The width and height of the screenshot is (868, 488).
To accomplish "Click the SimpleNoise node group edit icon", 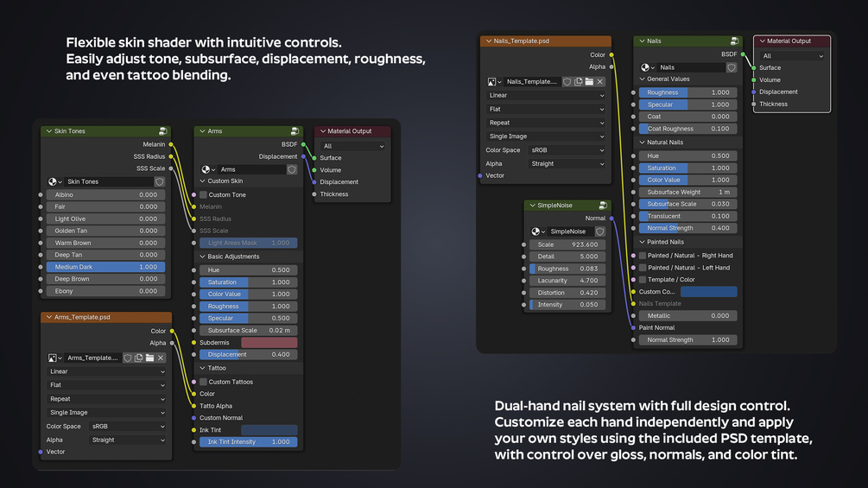I will pyautogui.click(x=603, y=206).
